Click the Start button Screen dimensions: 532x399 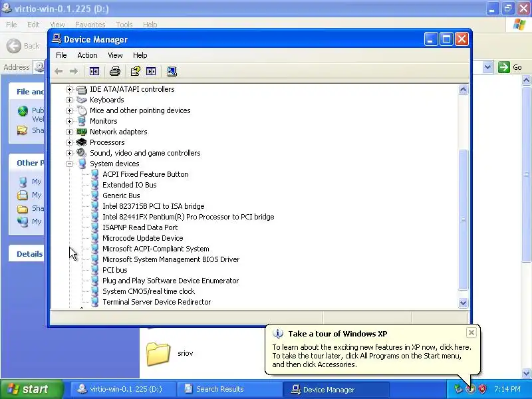click(x=31, y=389)
